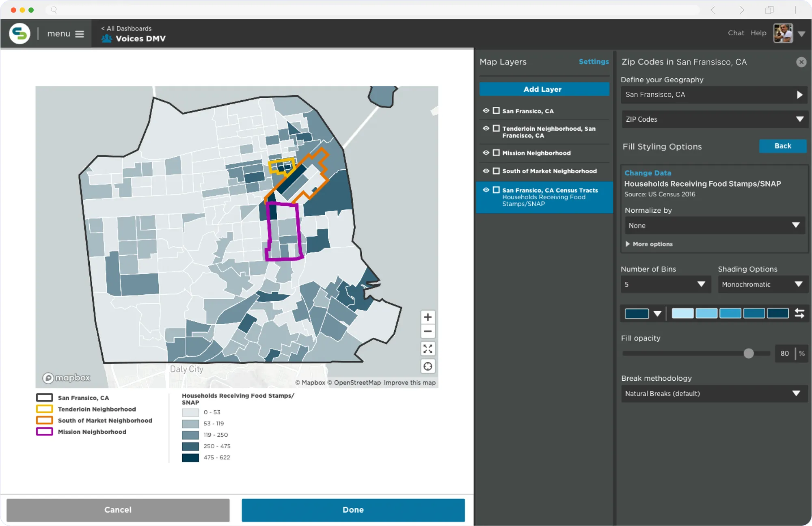Check the South of Market Neighborhood checkbox
The image size is (812, 526).
pyautogui.click(x=496, y=171)
